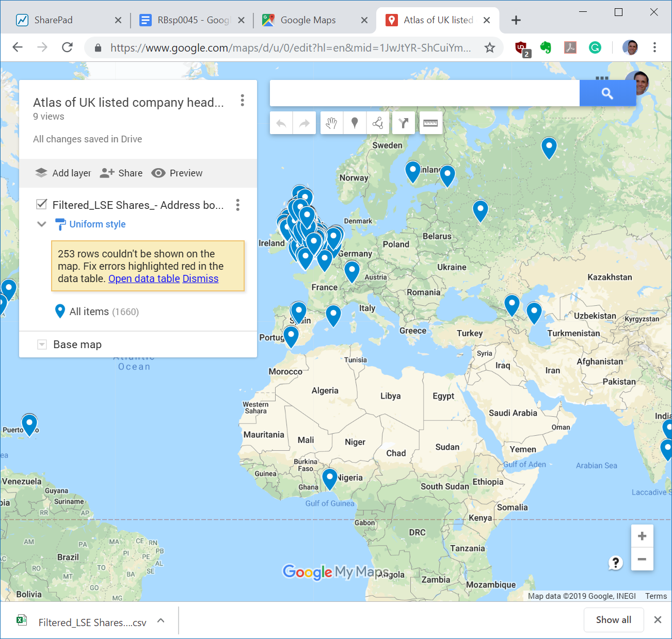Click the site padlock icon

pos(98,48)
